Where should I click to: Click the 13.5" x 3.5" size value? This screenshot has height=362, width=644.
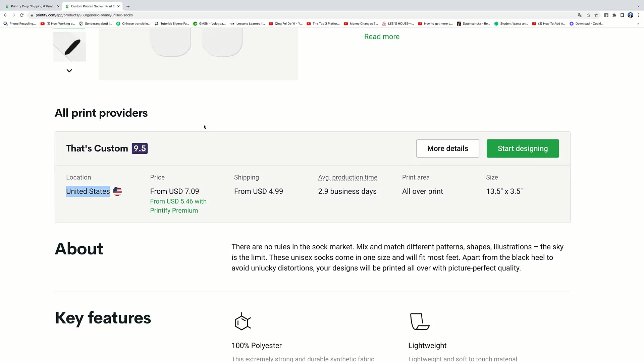[504, 191]
